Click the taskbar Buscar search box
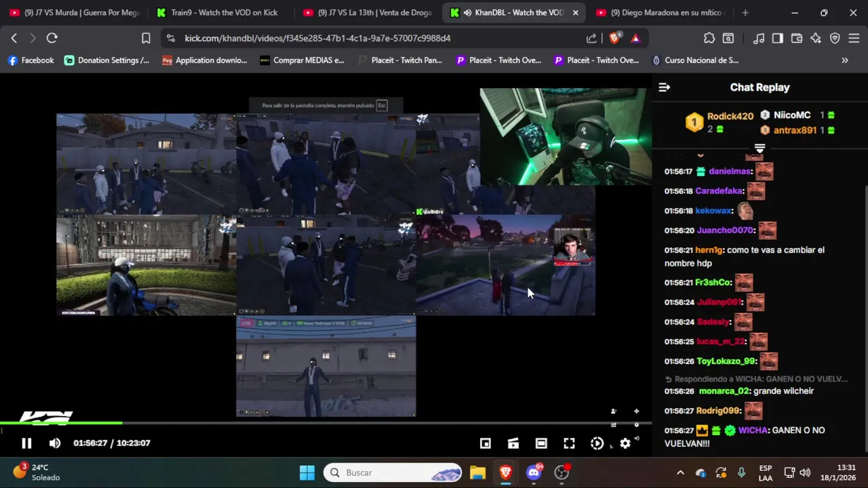This screenshot has height=488, width=868. coord(393,472)
